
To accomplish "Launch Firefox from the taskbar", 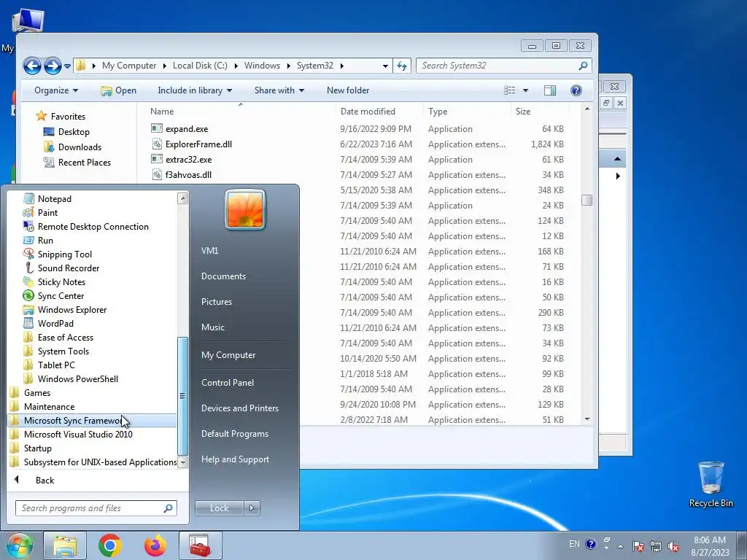I will point(155,545).
